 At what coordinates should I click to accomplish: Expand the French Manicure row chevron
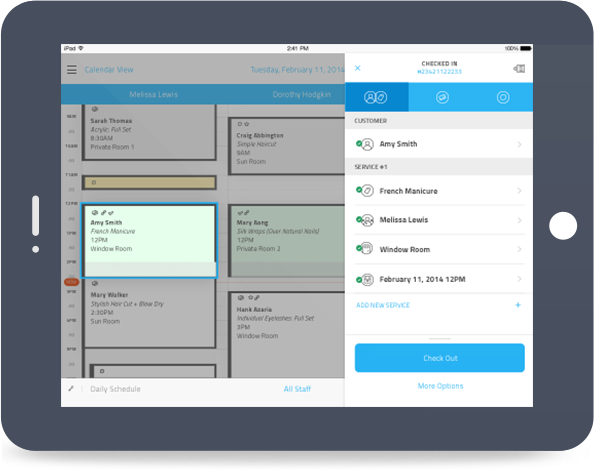(x=519, y=190)
